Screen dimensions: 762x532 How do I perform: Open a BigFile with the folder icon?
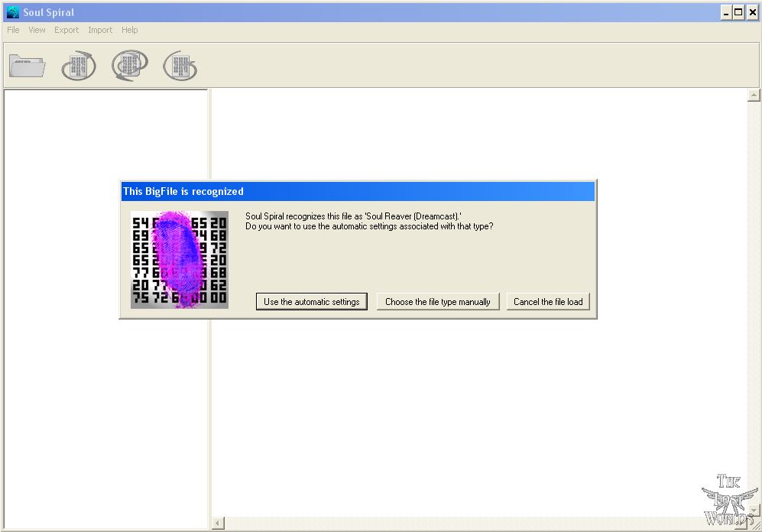tap(28, 66)
